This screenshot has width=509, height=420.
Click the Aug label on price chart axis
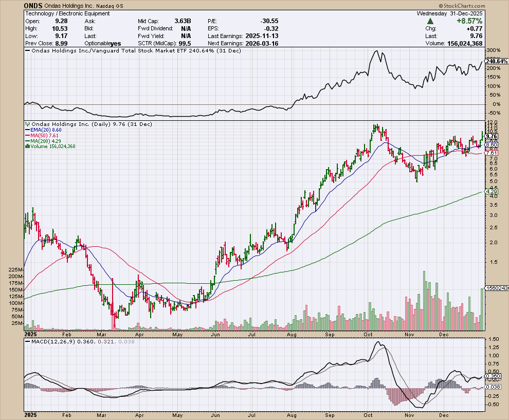pyautogui.click(x=292, y=334)
